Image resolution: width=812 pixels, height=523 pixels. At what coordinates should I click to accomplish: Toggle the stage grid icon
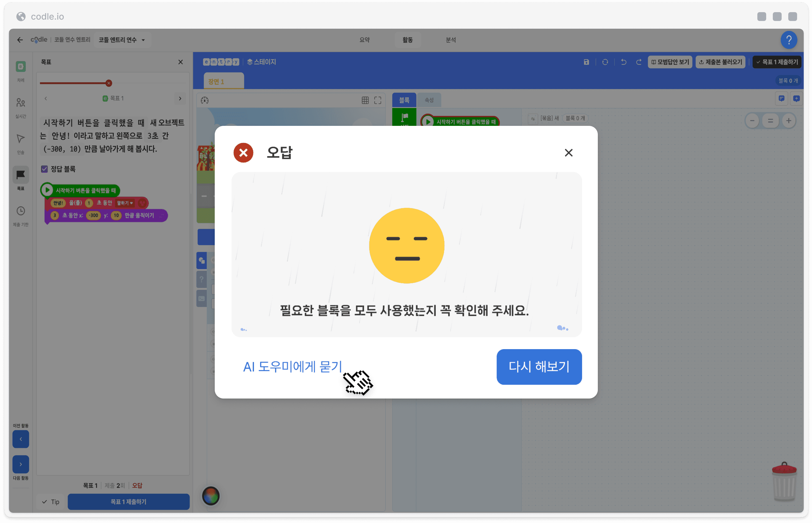[x=365, y=100]
